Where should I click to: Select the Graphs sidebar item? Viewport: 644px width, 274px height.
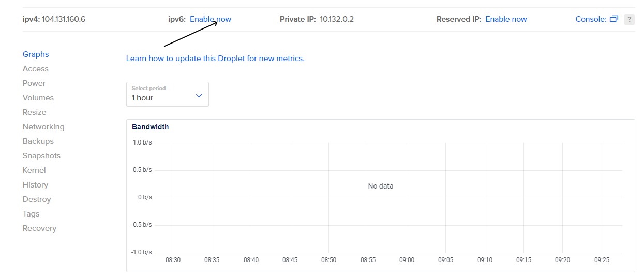coord(36,54)
